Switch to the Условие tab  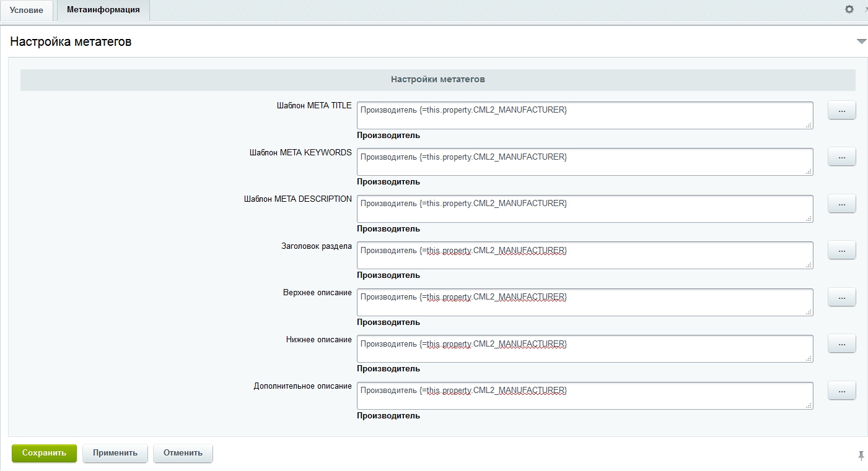pos(27,11)
